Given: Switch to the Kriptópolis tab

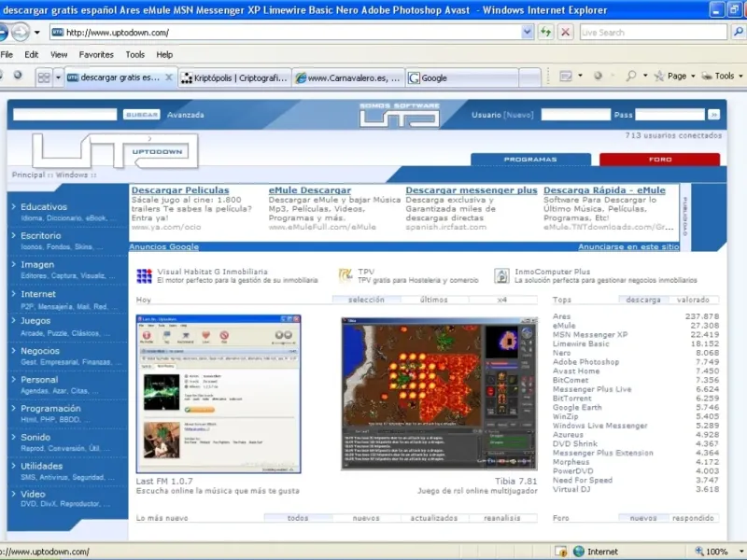Looking at the screenshot, I should (235, 78).
